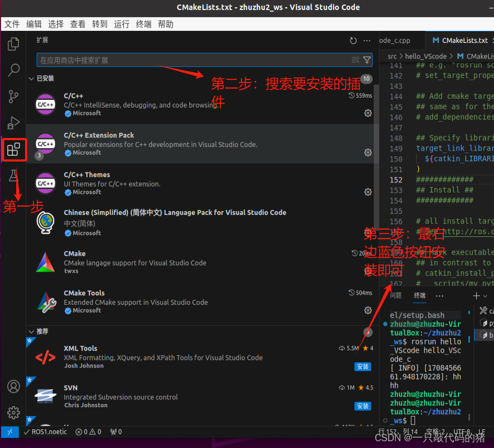Install the XML Tools extension
Viewport: 494px width, 448px height.
(362, 366)
